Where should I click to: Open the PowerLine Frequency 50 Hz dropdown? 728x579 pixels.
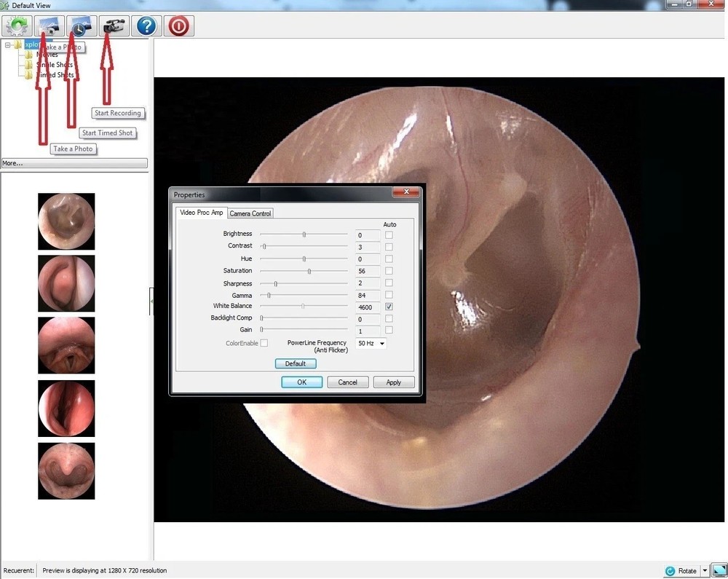381,343
